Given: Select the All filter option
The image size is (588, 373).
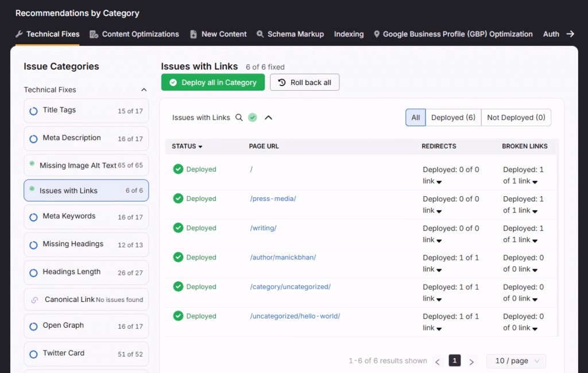Looking at the screenshot, I should (415, 118).
